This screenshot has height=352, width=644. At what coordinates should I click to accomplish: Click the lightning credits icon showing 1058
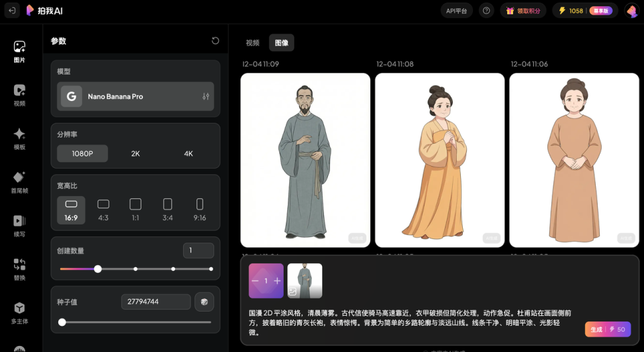click(x=562, y=11)
